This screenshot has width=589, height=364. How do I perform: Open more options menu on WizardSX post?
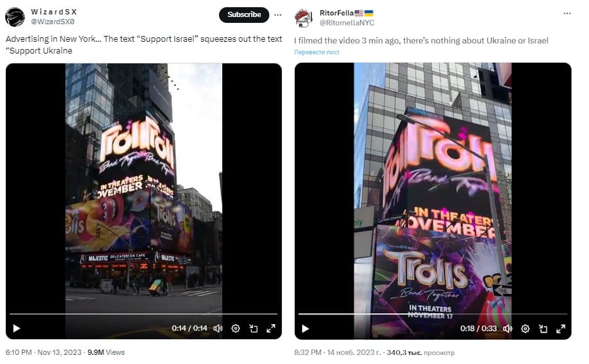coord(278,15)
